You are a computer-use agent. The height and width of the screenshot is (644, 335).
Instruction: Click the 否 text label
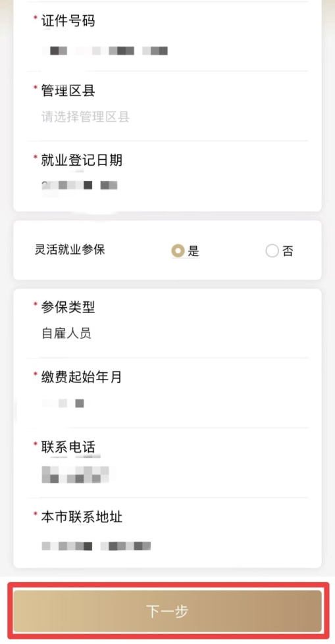pos(288,251)
